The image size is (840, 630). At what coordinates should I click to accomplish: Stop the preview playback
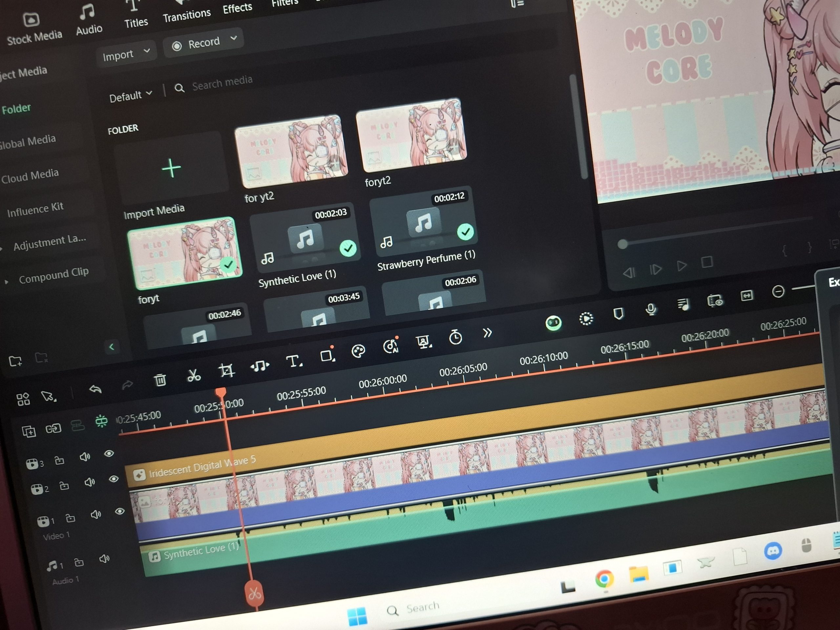point(707,262)
